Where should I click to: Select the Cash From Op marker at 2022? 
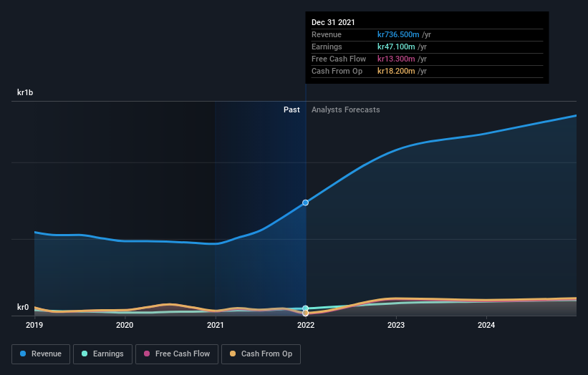pyautogui.click(x=306, y=313)
